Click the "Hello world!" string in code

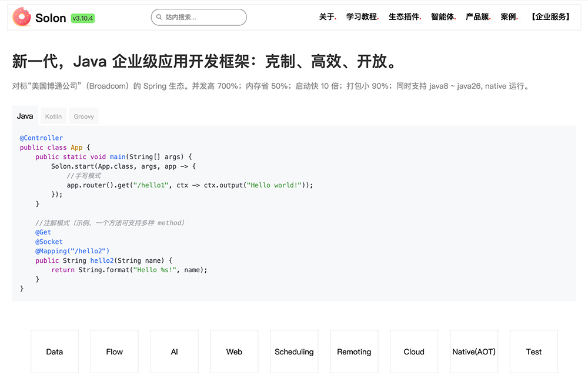(x=274, y=185)
